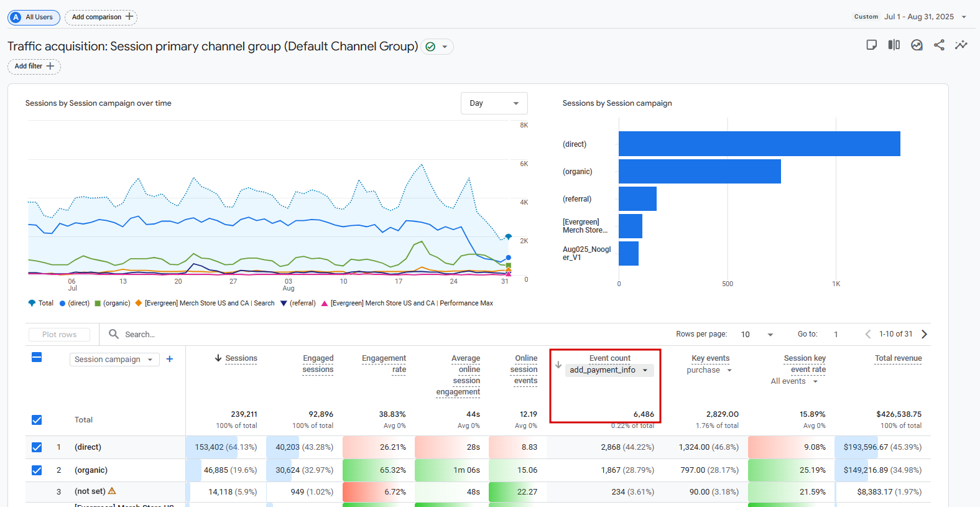Image resolution: width=980 pixels, height=507 pixels.
Task: Click the Add comparison button
Action: (101, 17)
